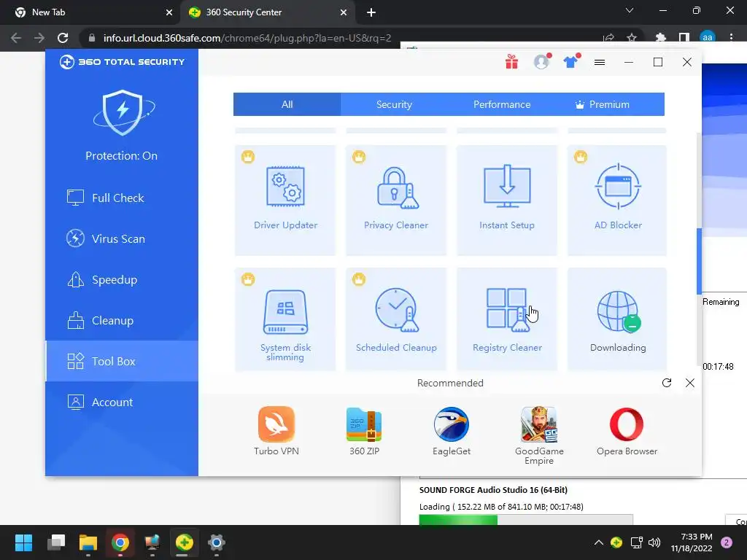Click the SOUND FORGE loading progress bar
Viewport: 747px width, 560px height.
[526, 519]
